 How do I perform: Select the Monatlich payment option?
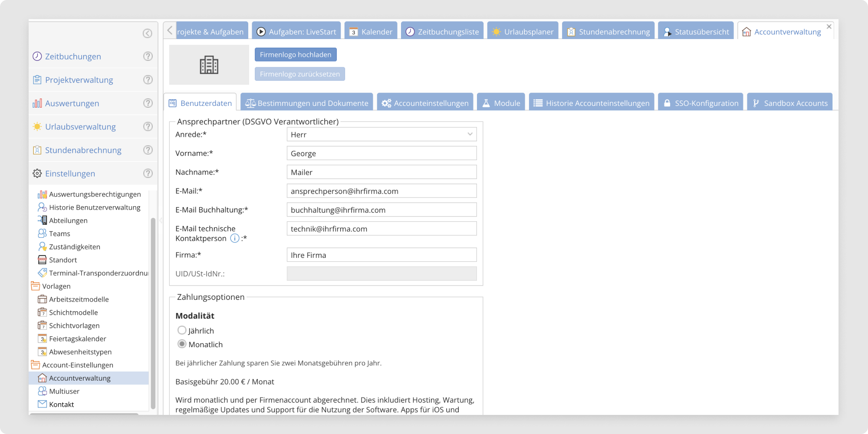[182, 344]
